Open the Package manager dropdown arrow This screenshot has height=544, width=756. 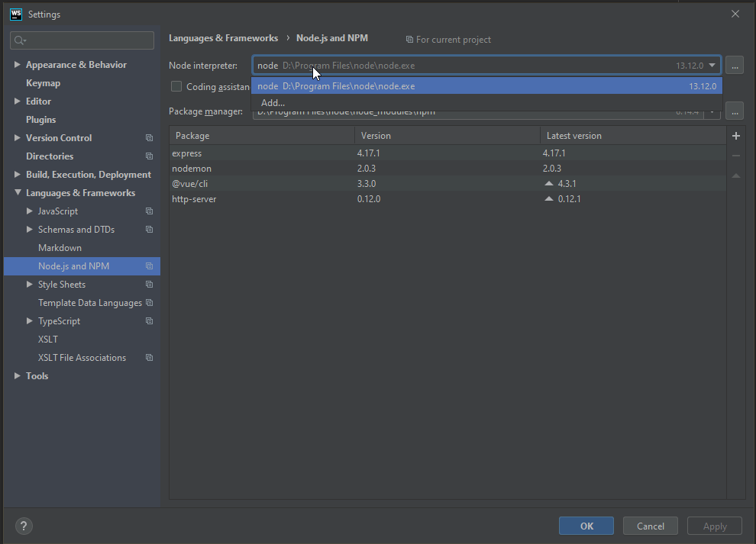(x=712, y=112)
